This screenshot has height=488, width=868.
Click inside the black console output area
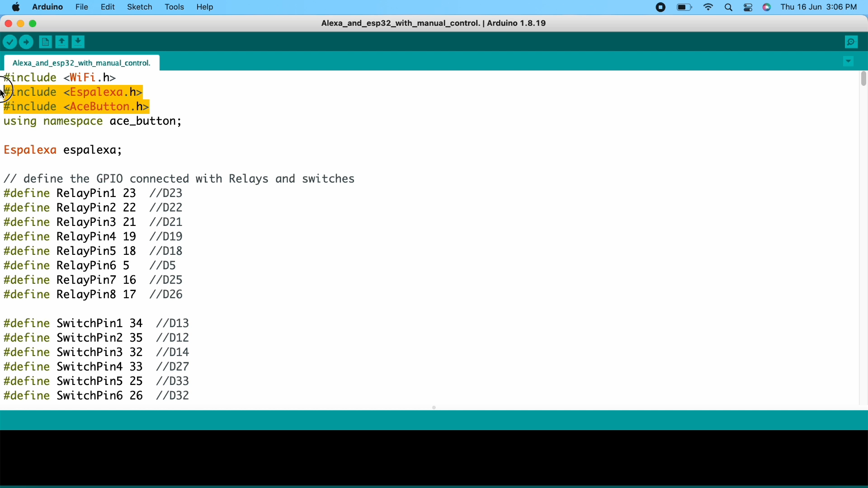click(x=434, y=458)
